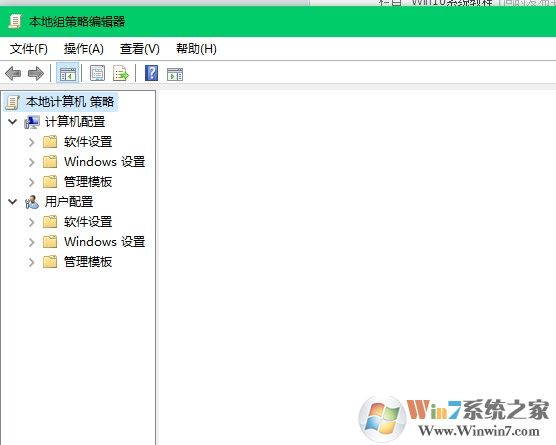Click the 本地组策略编辑器 window title text
Viewport: 556px width, 445px height.
(77, 22)
